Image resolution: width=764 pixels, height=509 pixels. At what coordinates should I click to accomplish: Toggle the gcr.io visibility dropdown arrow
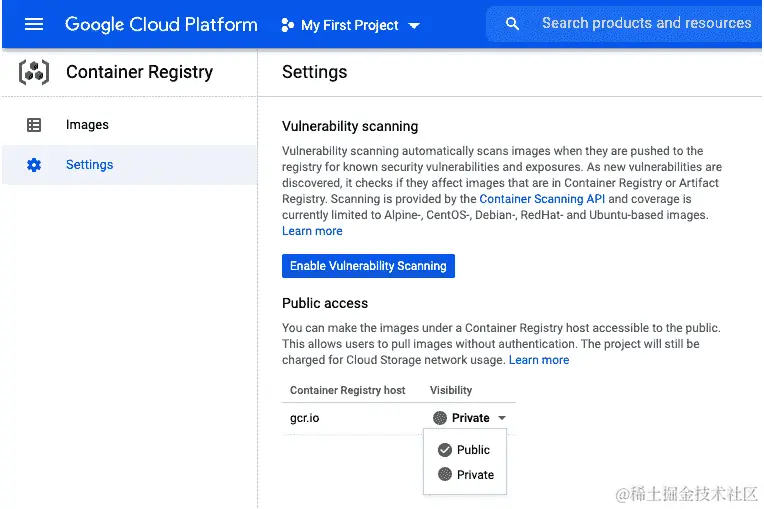click(x=502, y=418)
